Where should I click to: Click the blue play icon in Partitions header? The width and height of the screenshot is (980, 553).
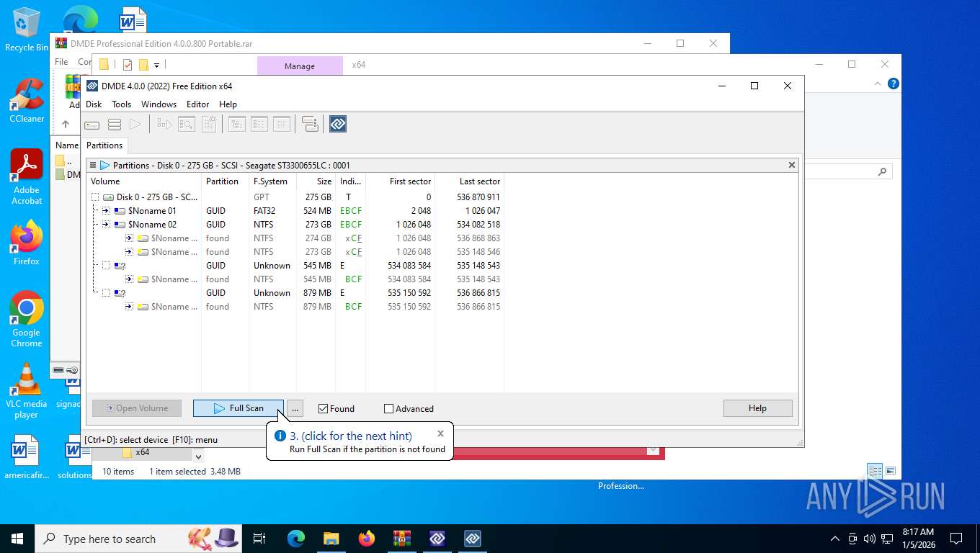104,165
